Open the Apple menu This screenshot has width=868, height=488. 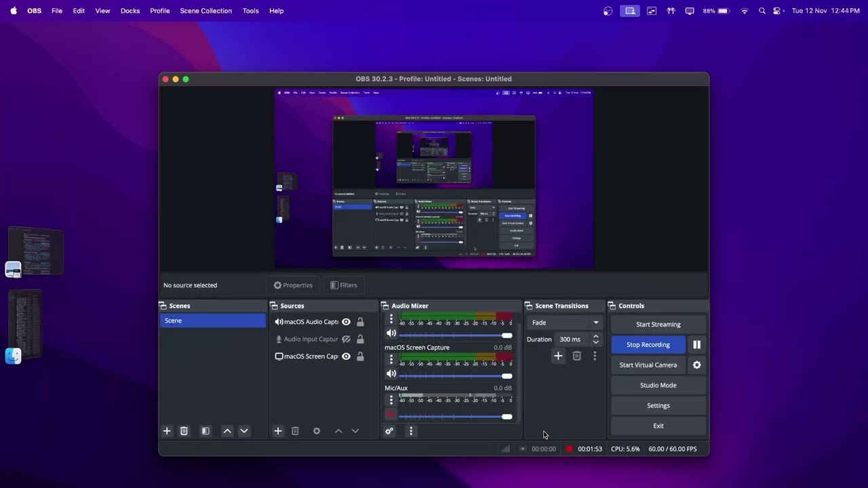tap(14, 11)
